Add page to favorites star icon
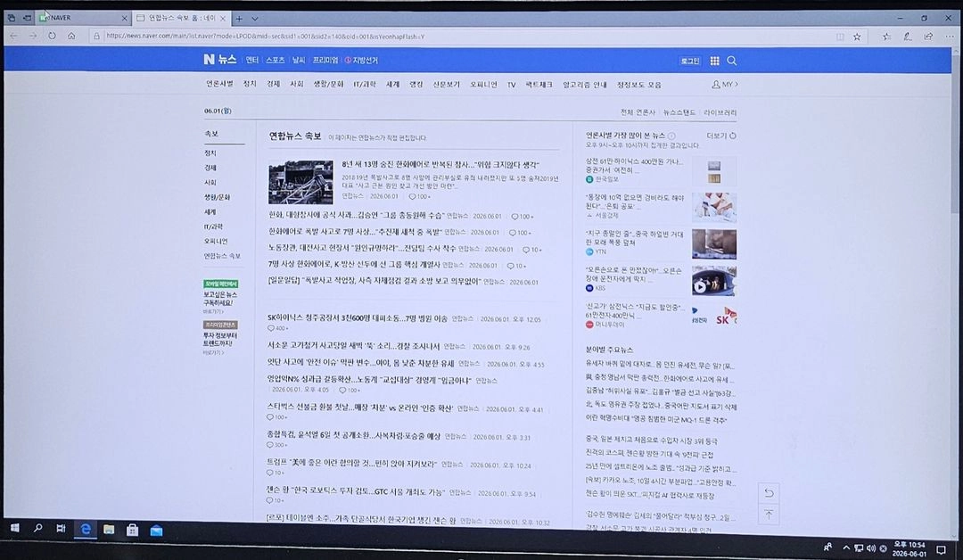 tap(857, 37)
